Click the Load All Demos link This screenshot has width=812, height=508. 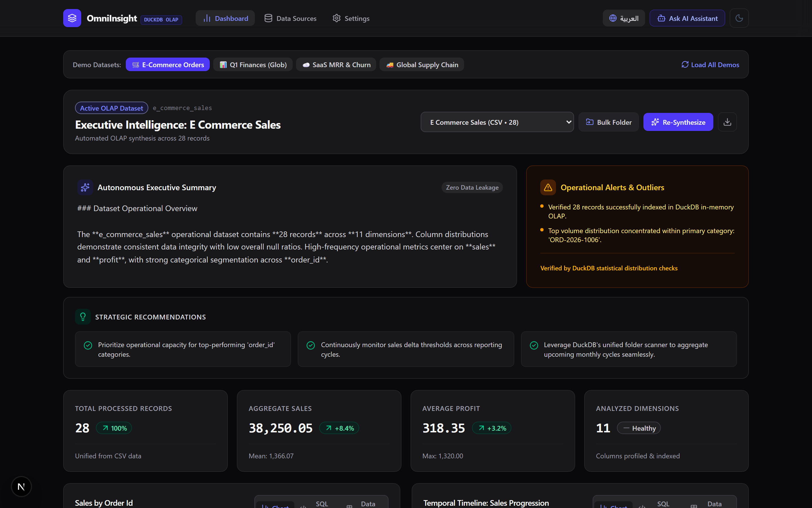coord(710,65)
